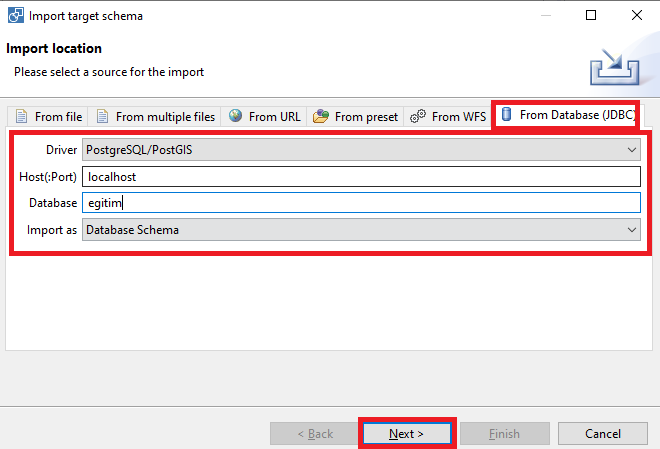Open the Driver PostgreSQL/PostGIS dropdown

pos(361,150)
